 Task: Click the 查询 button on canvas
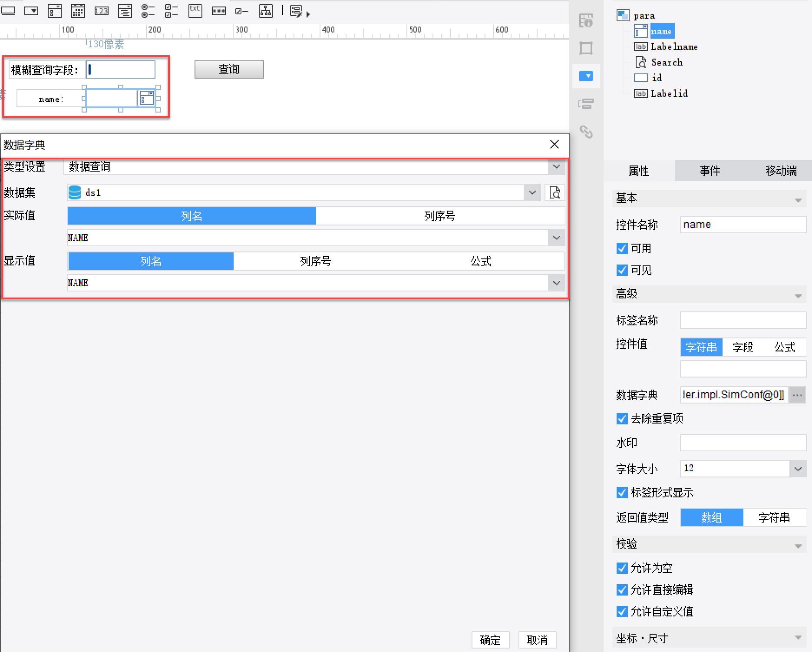coord(229,70)
